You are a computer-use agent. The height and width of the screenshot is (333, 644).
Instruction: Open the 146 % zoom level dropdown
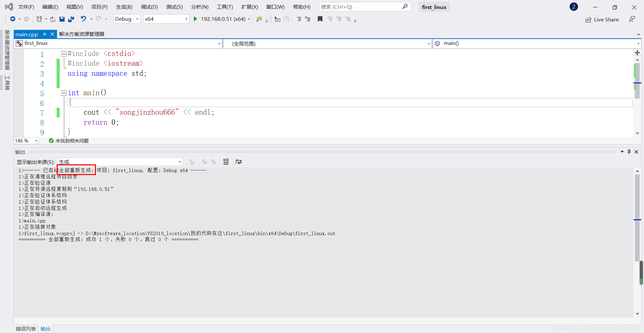click(26, 141)
